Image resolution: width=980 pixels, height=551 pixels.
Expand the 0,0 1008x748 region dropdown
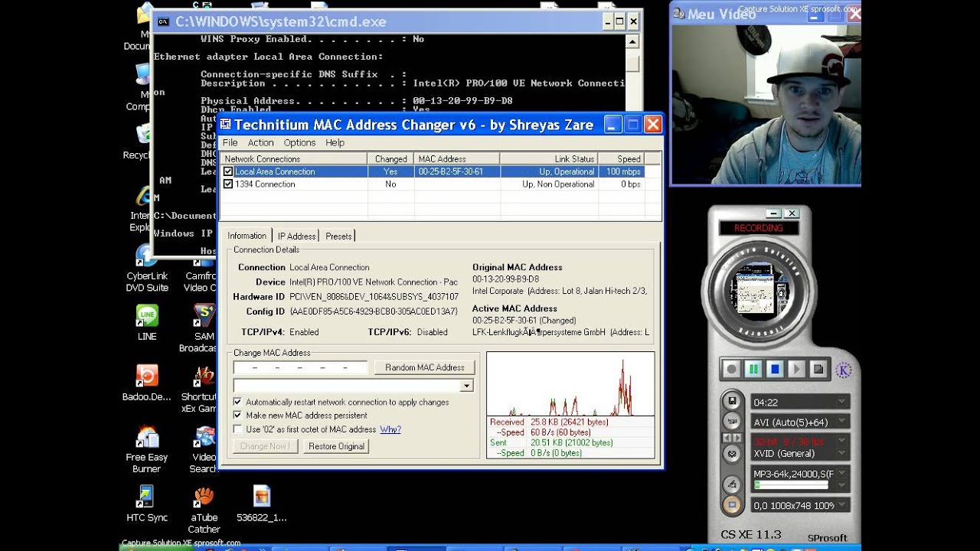tap(841, 506)
